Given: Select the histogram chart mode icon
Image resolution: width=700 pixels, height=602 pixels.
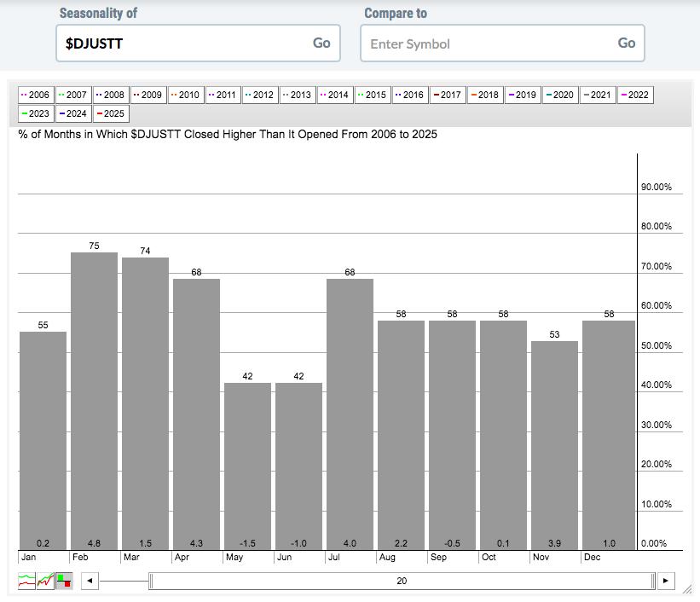Looking at the screenshot, I should pos(63,582).
